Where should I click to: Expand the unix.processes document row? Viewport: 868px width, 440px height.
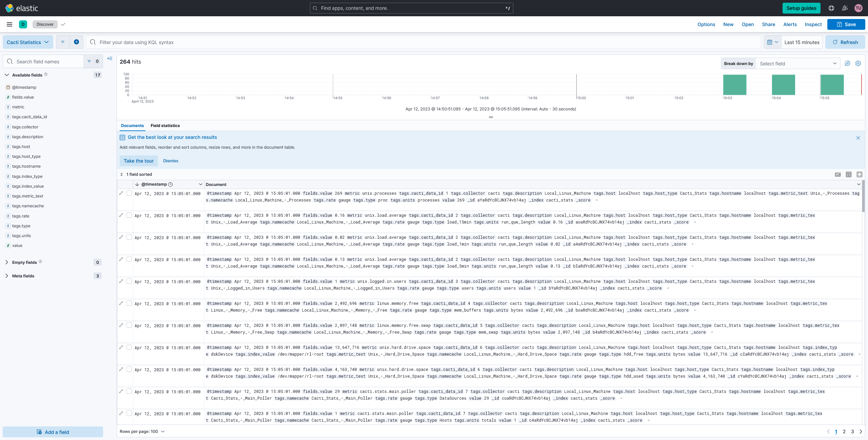pyautogui.click(x=121, y=193)
